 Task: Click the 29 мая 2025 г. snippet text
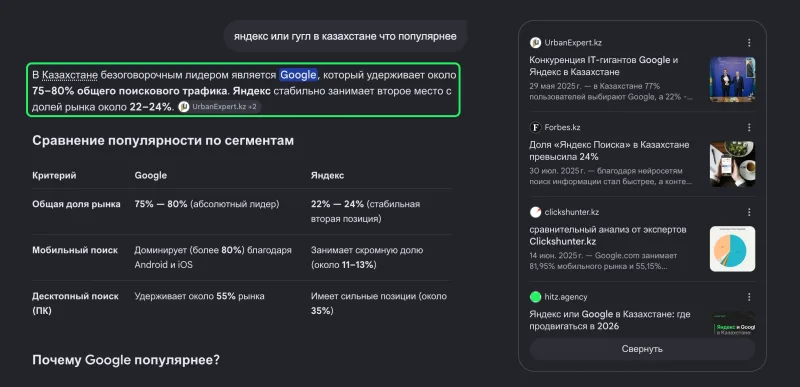611,91
